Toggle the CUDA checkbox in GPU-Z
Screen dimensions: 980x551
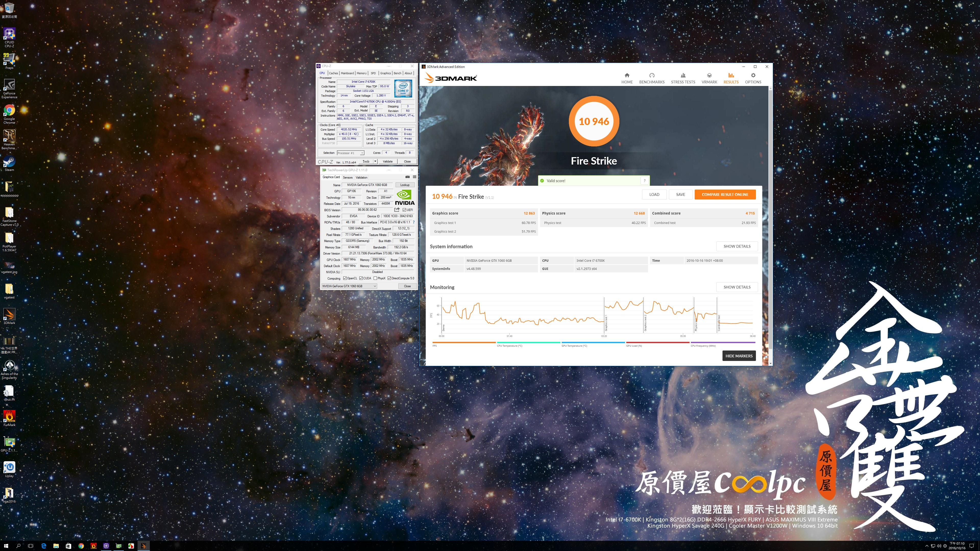click(361, 278)
